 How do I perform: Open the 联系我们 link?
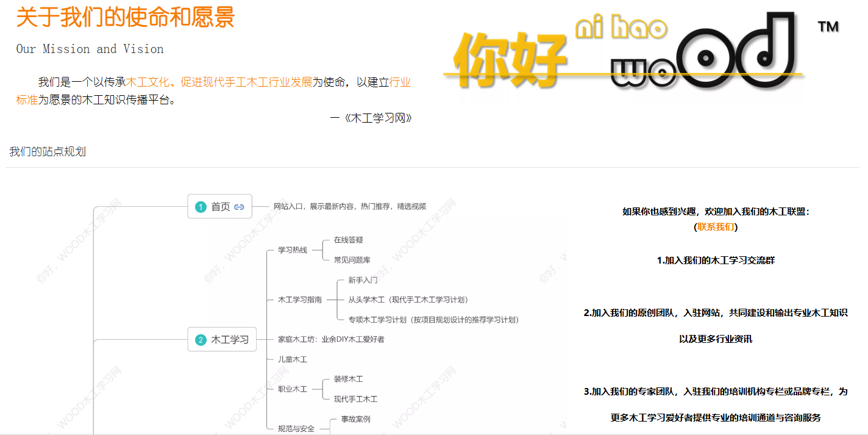[x=716, y=227]
